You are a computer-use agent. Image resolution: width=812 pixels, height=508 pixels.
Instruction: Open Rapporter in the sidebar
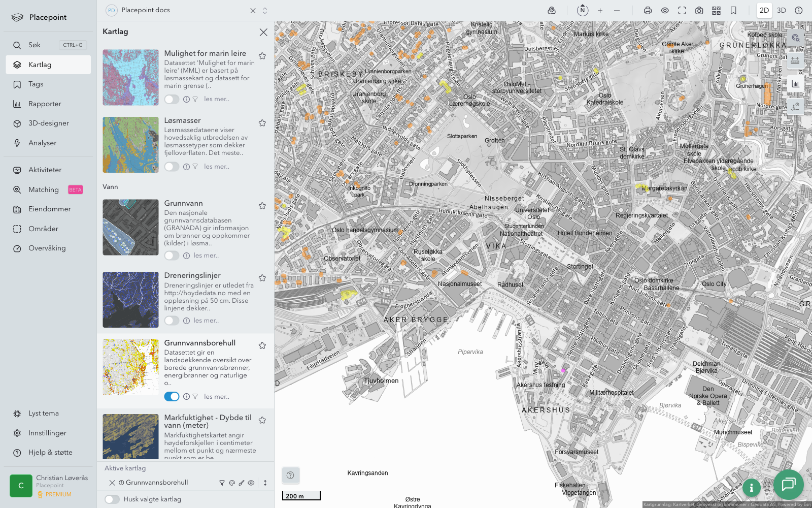[45, 104]
